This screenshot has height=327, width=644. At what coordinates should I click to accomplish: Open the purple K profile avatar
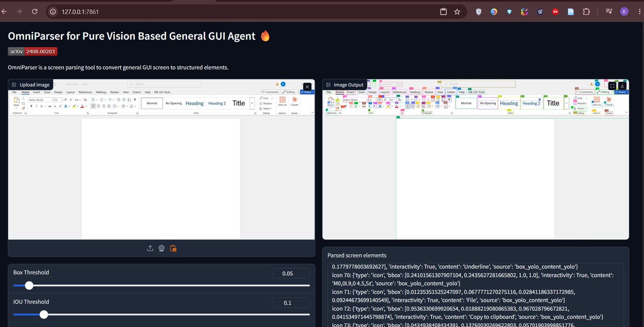click(x=624, y=11)
